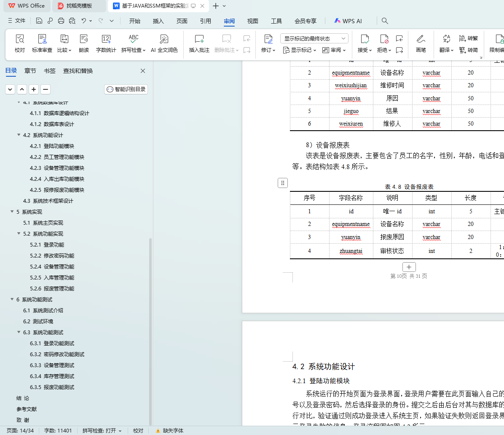Open the 文件 menu
Screen dimensions: 504x435
(17, 21)
